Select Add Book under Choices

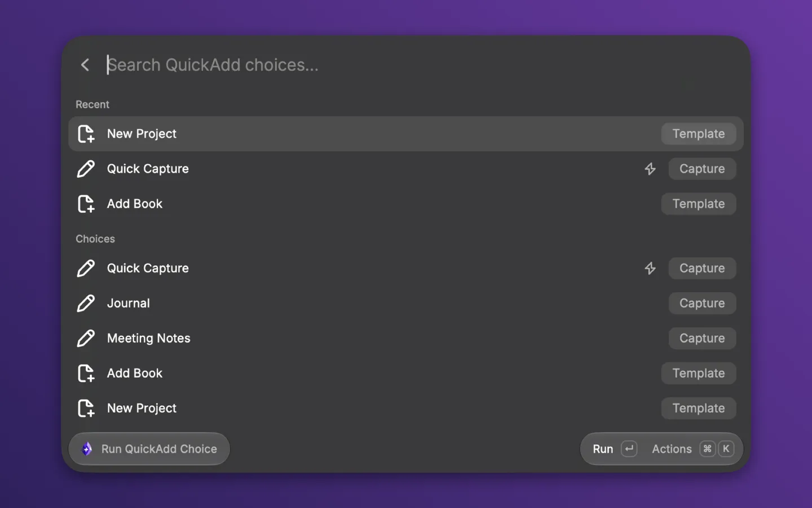click(406, 373)
